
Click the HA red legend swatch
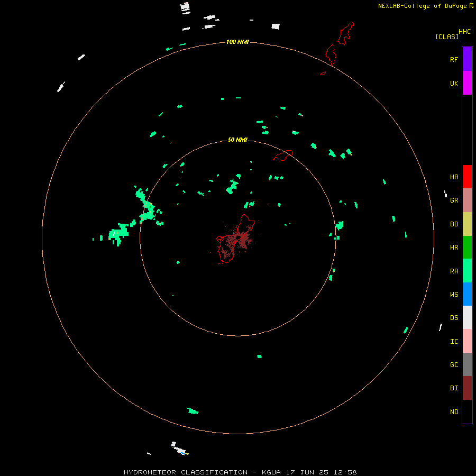[467, 177]
